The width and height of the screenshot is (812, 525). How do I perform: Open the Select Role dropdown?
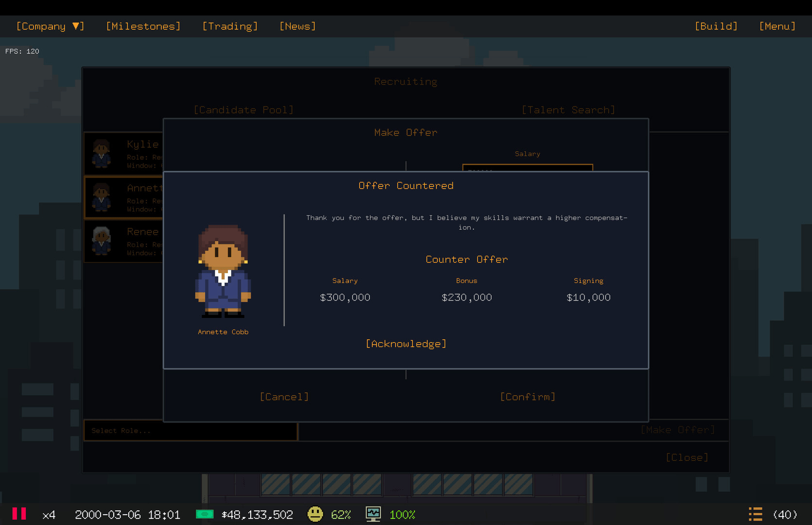[190, 431]
